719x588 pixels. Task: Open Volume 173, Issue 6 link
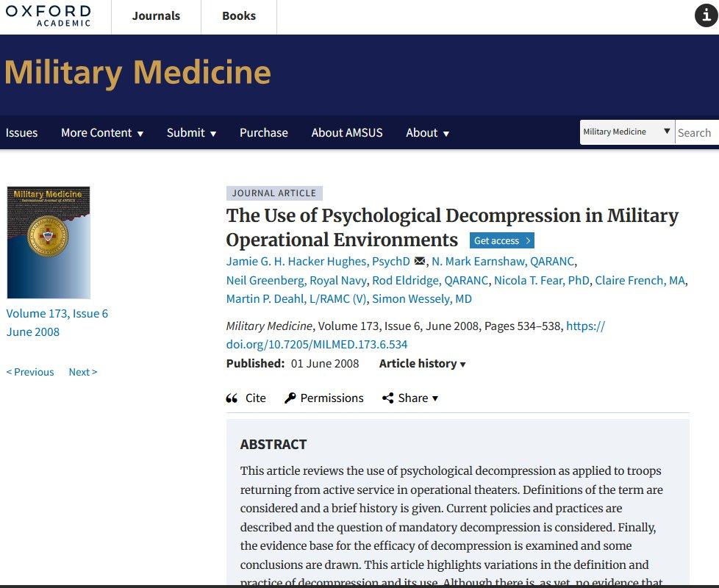point(57,314)
